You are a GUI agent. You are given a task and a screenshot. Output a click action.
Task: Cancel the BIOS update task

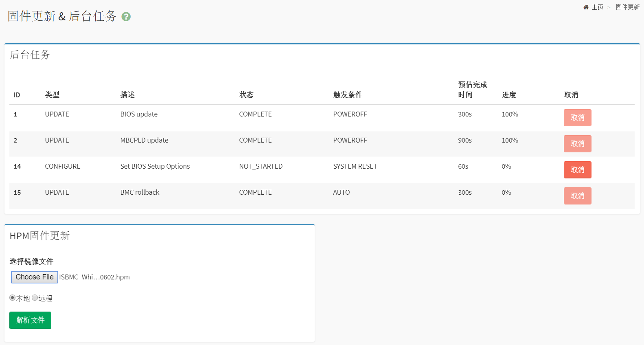(577, 118)
